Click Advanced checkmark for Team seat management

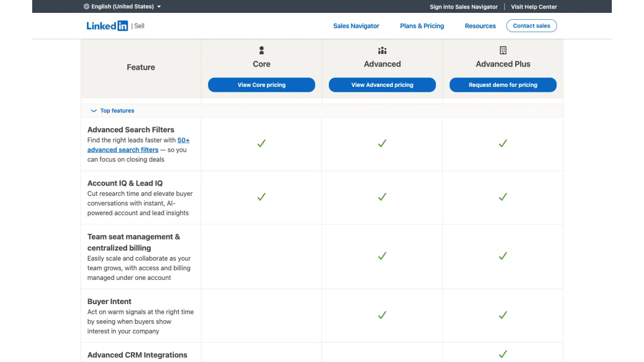(x=382, y=256)
